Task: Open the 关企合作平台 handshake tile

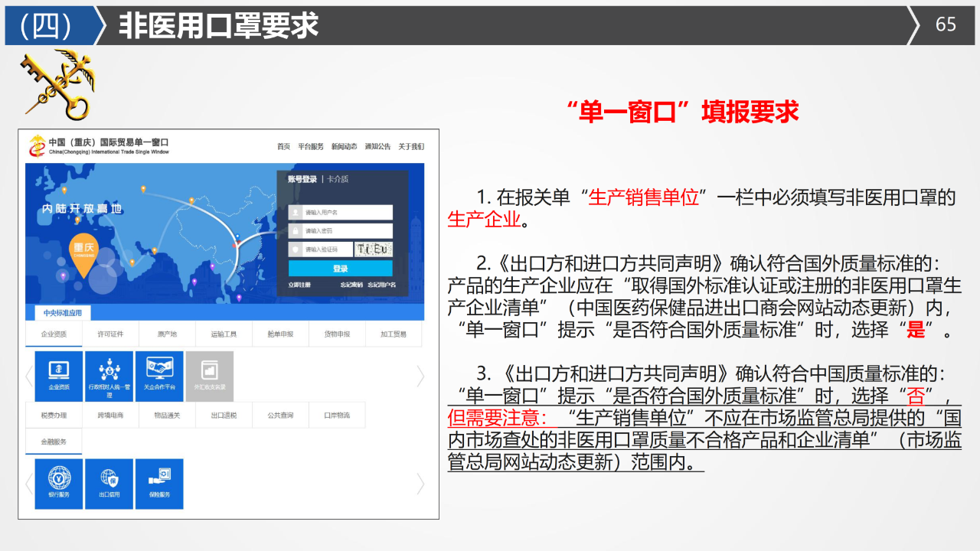Action: click(x=159, y=376)
